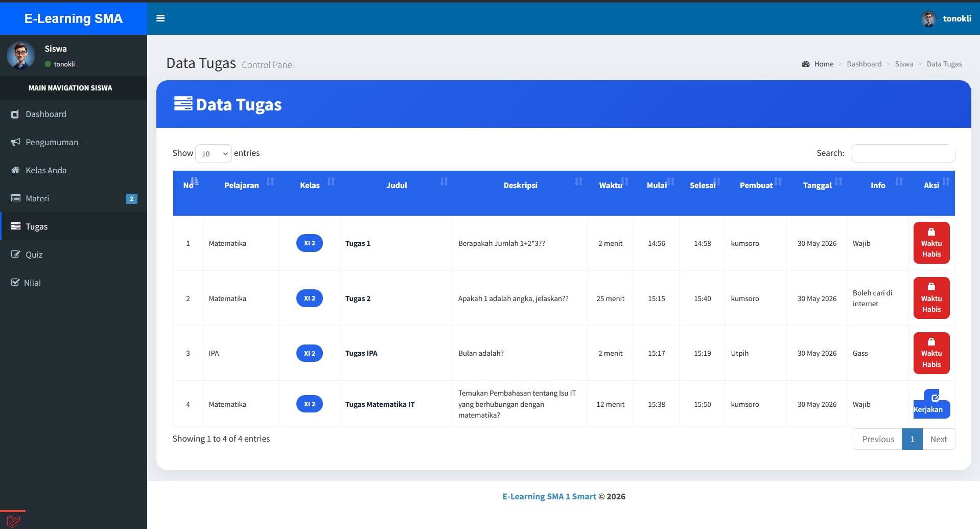Screen dimensions: 980x529
Task: Click the E-Learning SMA logo title
Action: [74, 18]
